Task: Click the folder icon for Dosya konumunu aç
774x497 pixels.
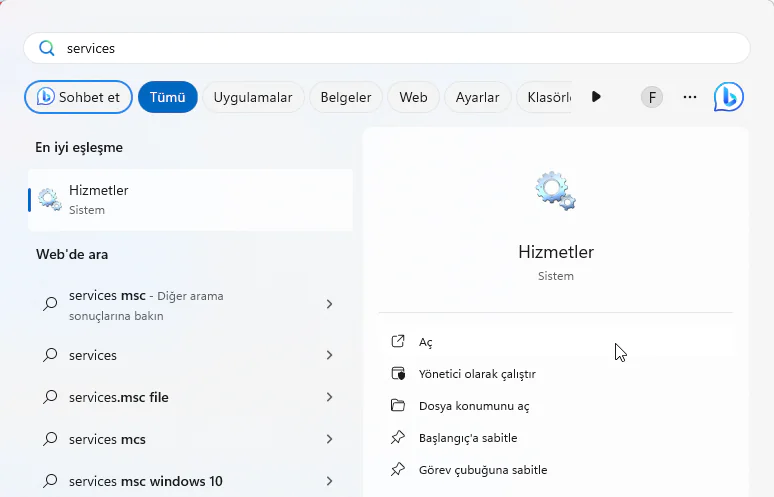Action: [x=398, y=405]
